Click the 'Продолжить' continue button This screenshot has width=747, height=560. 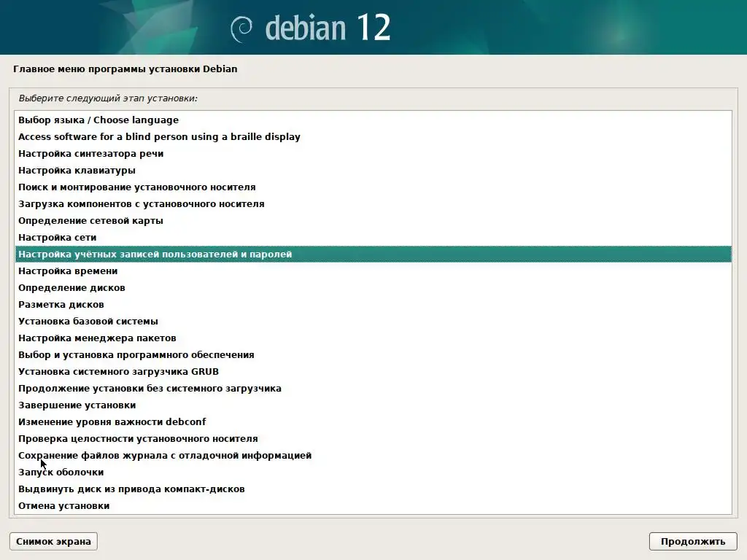tap(693, 542)
